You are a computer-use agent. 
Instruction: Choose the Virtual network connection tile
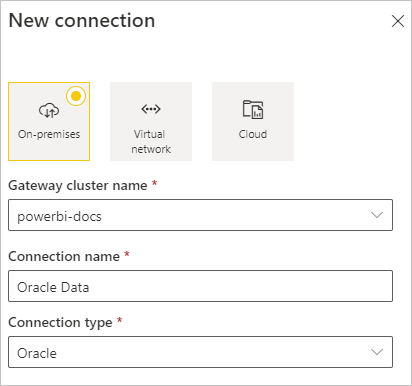[x=151, y=121]
